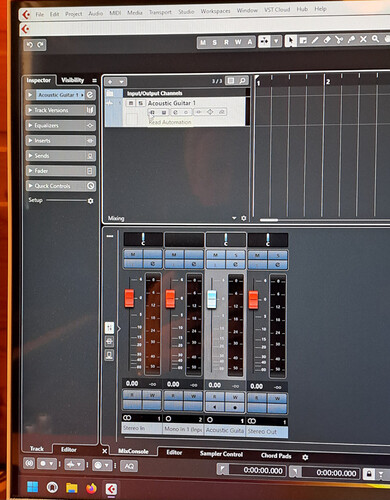Viewport: 390px width, 500px height.
Task: Click the Find Tracks magnifier icon
Action: pyautogui.click(x=243, y=81)
